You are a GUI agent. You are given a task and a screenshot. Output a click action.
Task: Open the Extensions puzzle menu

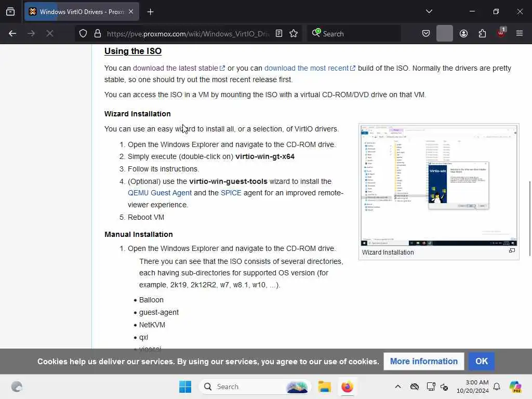coord(482,33)
